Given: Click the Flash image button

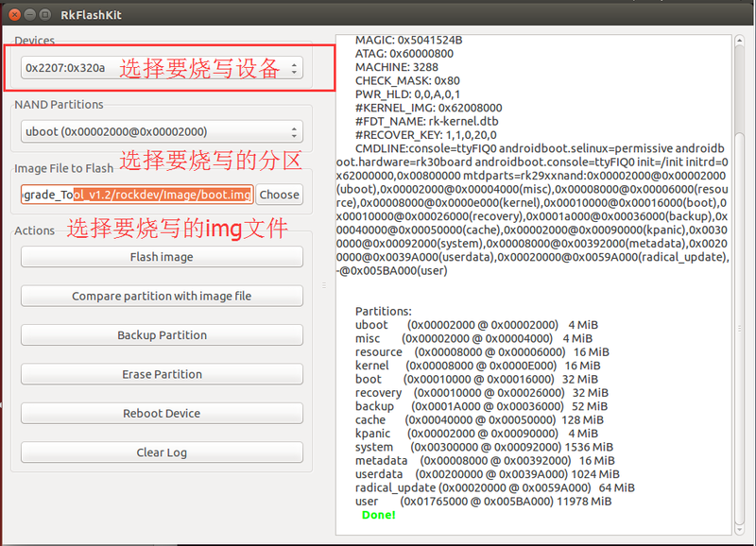Looking at the screenshot, I should coord(162,257).
